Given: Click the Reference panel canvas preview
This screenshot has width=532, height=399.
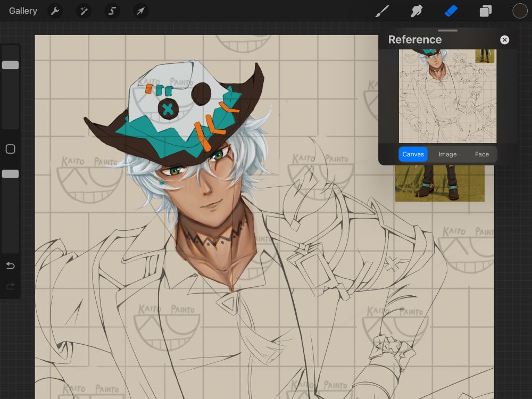Looking at the screenshot, I should point(447,96).
